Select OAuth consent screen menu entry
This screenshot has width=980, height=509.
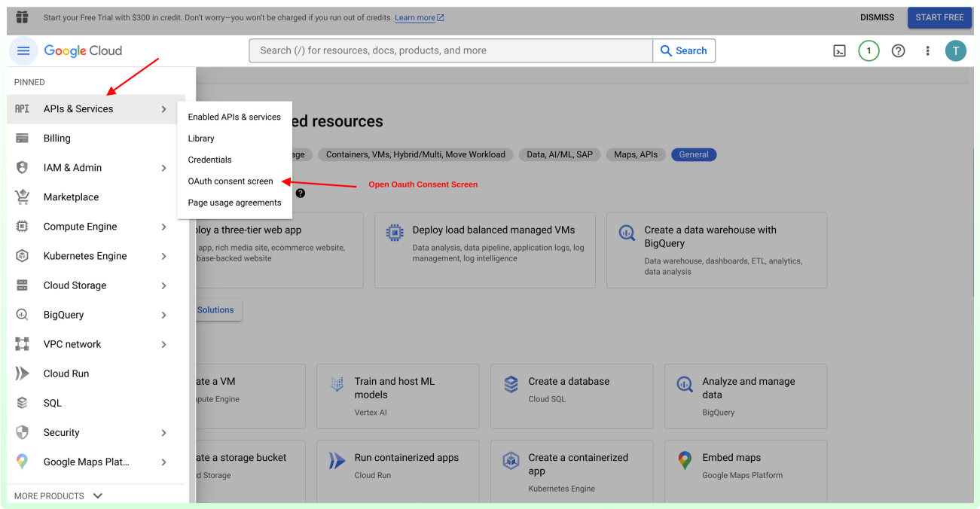click(230, 181)
